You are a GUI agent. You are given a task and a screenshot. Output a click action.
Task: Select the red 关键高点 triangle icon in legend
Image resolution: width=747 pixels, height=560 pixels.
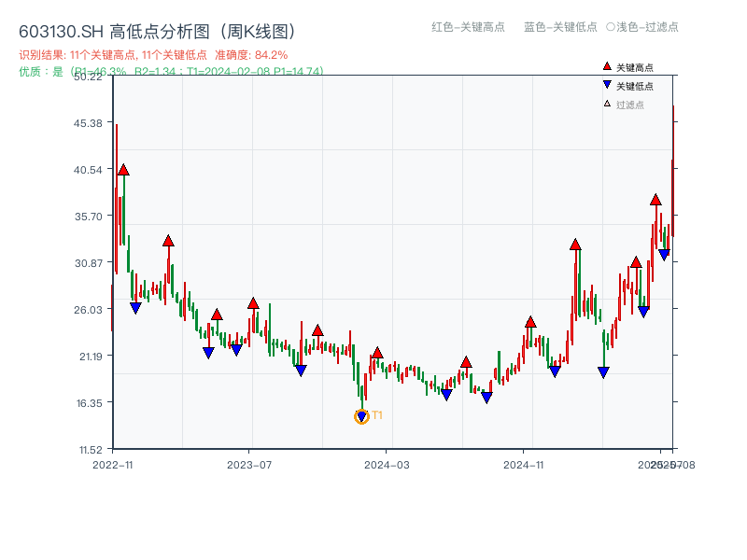point(606,66)
